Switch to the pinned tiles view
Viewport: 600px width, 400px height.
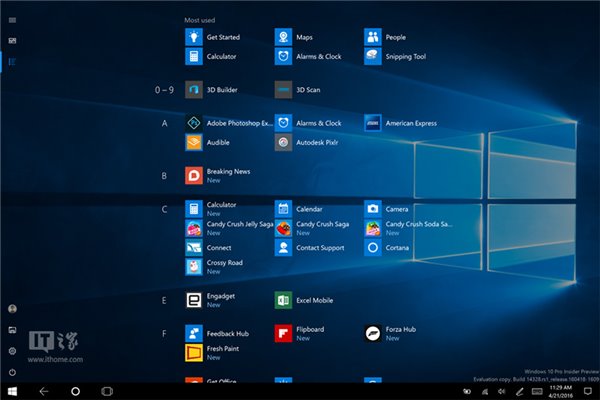pyautogui.click(x=12, y=41)
